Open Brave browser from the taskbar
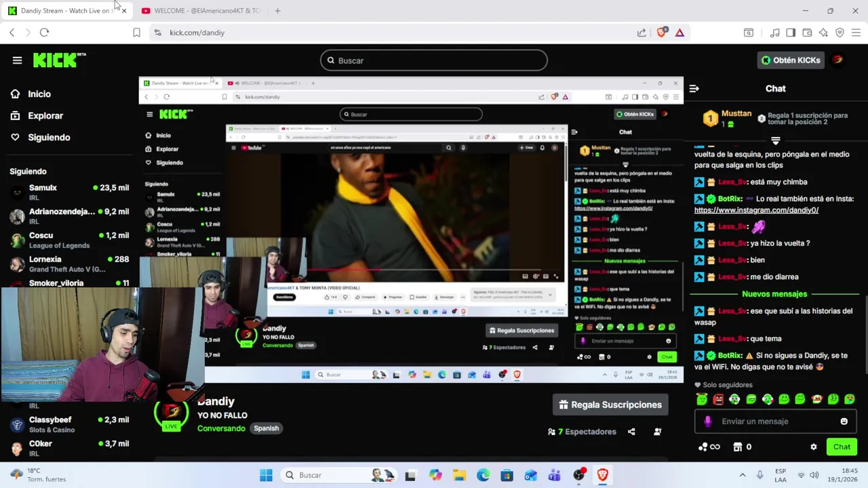This screenshot has width=868, height=488. (602, 475)
